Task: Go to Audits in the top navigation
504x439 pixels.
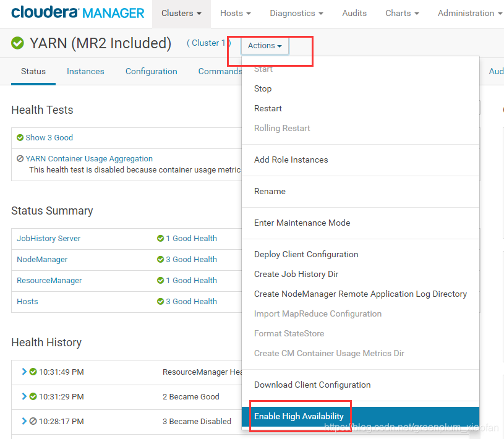Action: pos(354,13)
